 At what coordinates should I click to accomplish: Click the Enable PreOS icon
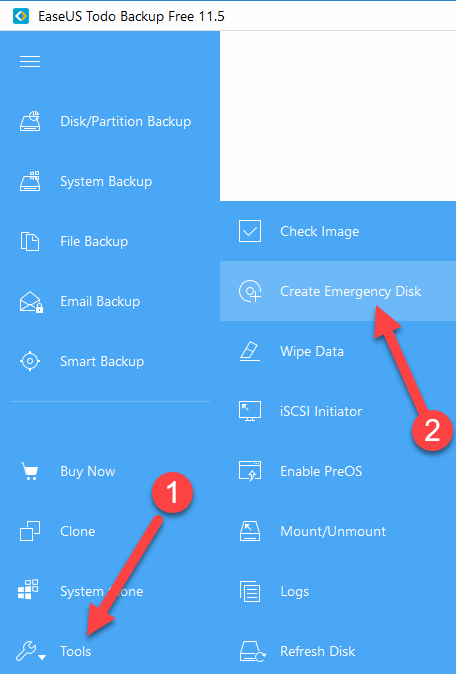coord(250,471)
